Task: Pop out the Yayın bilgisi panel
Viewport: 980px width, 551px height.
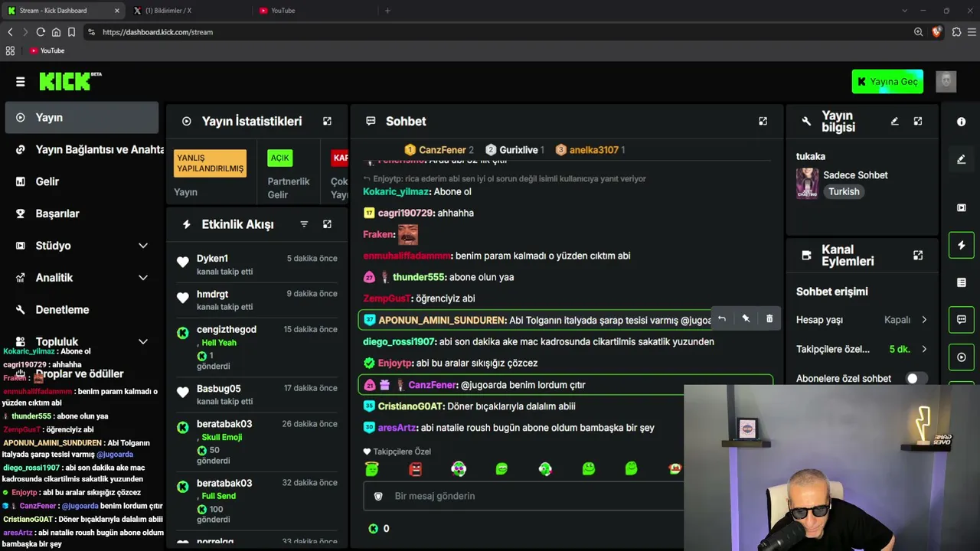Action: (918, 121)
